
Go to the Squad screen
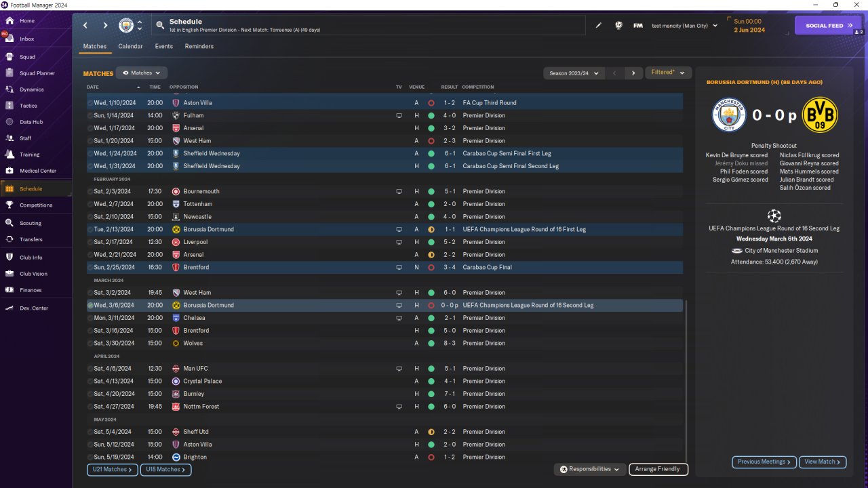[27, 57]
